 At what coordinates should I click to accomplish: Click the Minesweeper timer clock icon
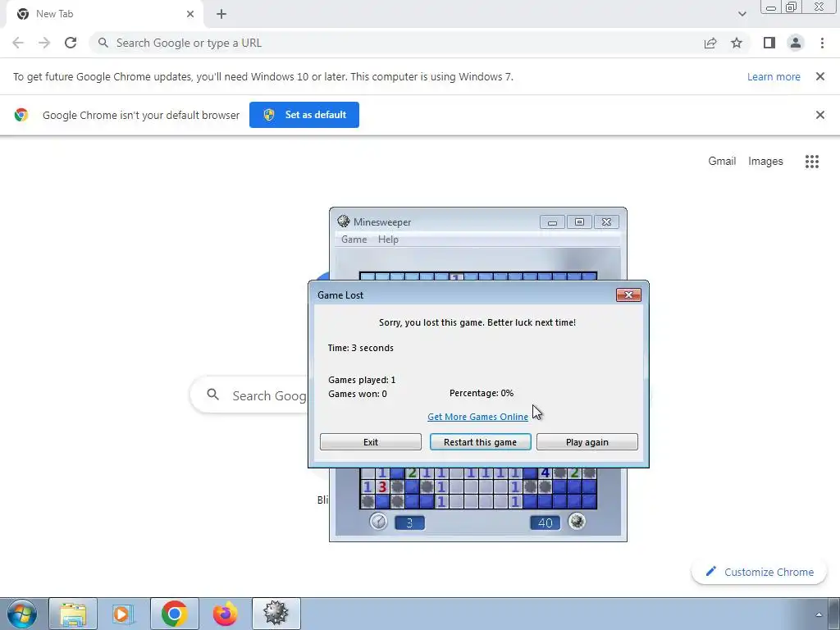tap(378, 521)
